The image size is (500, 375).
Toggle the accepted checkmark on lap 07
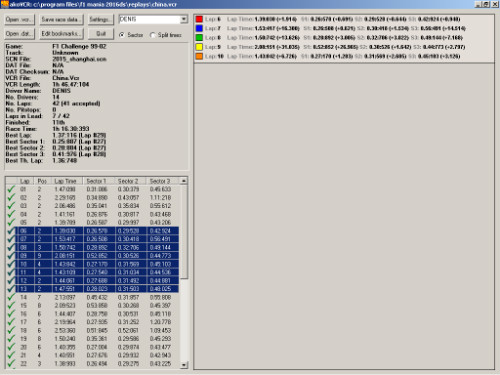pyautogui.click(x=11, y=239)
